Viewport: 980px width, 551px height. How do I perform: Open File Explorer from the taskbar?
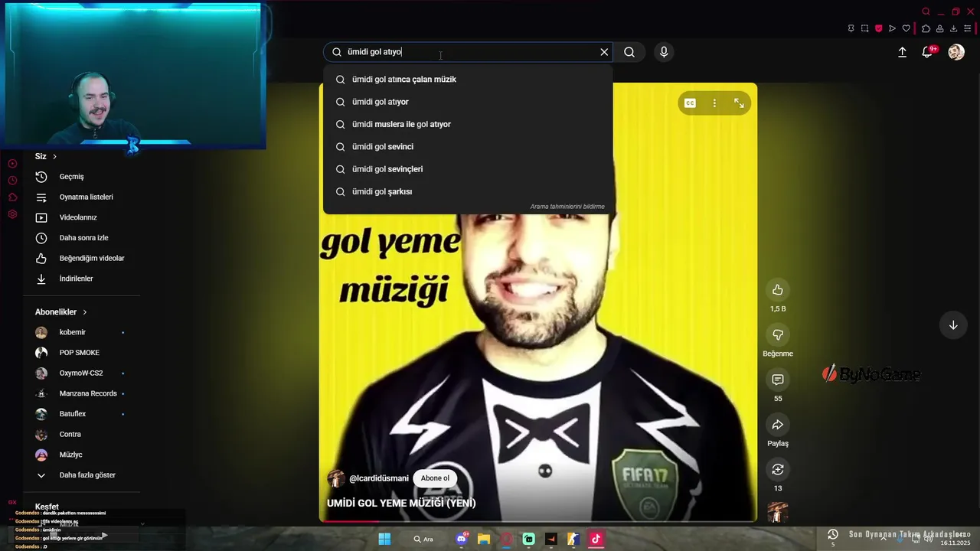(484, 539)
